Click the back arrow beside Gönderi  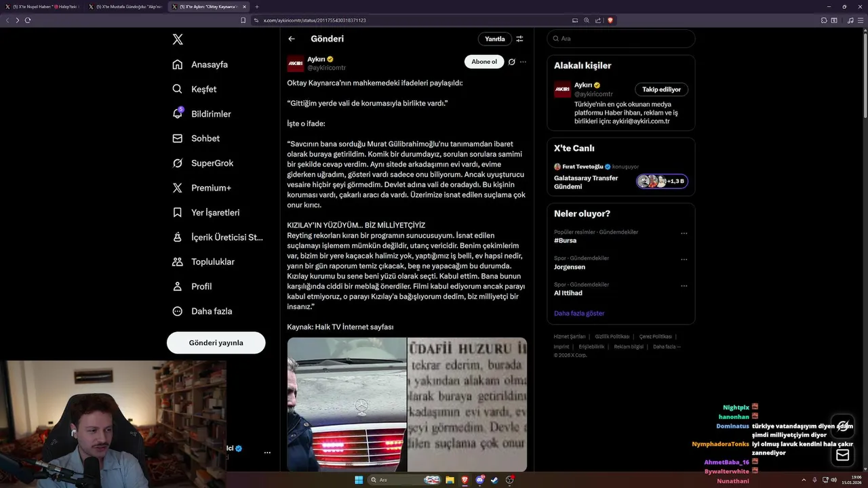292,39
